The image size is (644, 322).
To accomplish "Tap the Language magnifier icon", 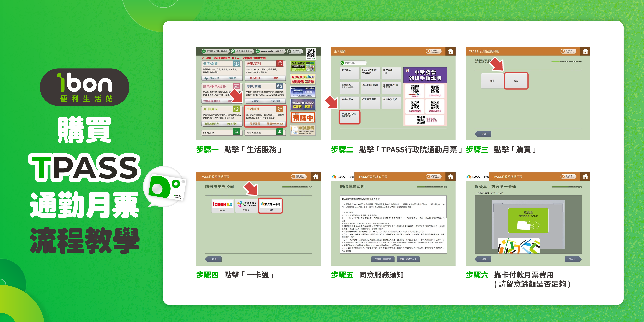I will (x=236, y=132).
